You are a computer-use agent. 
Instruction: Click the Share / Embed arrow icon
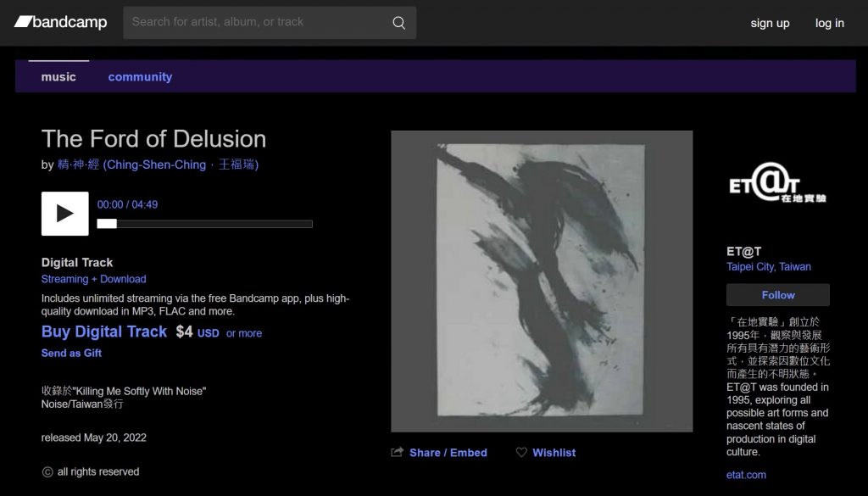pos(397,452)
